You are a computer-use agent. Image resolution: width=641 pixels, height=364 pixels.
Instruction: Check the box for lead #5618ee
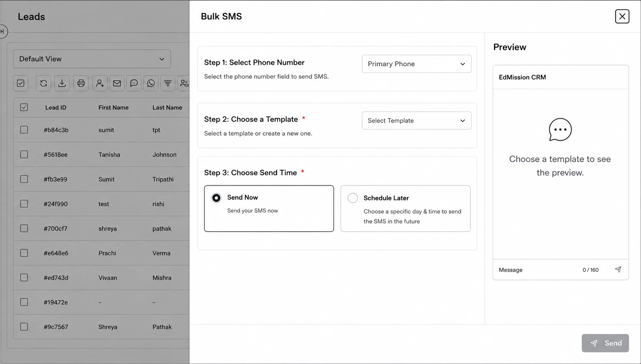24,154
